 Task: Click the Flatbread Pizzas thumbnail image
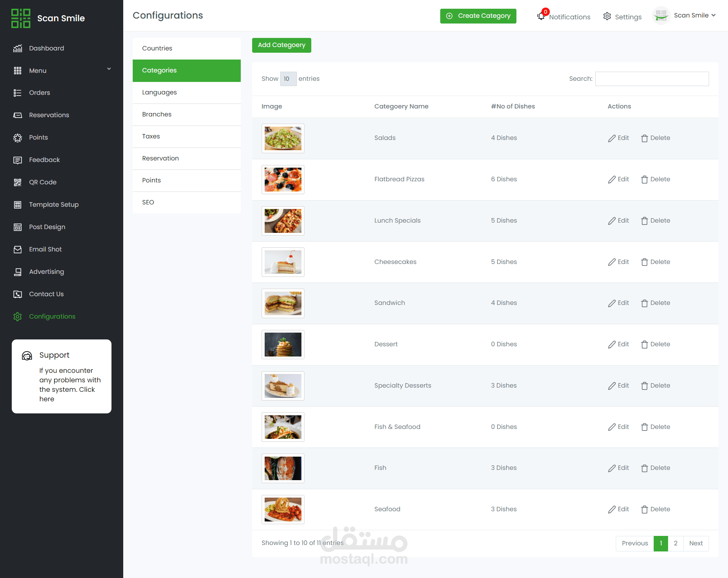click(283, 180)
